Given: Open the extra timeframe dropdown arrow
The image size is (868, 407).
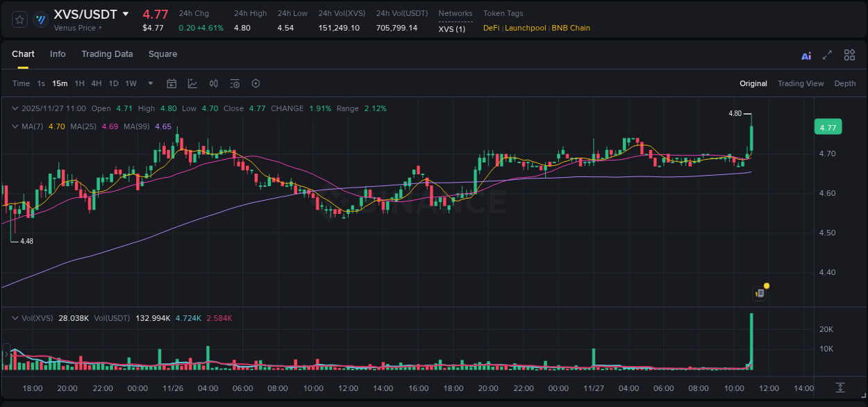Looking at the screenshot, I should [149, 83].
